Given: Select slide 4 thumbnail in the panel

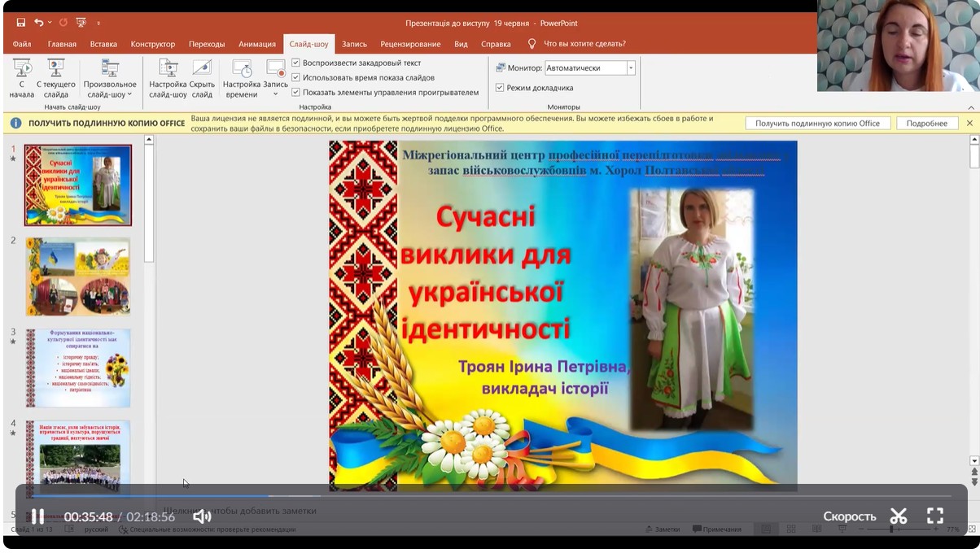Looking at the screenshot, I should click(x=77, y=457).
